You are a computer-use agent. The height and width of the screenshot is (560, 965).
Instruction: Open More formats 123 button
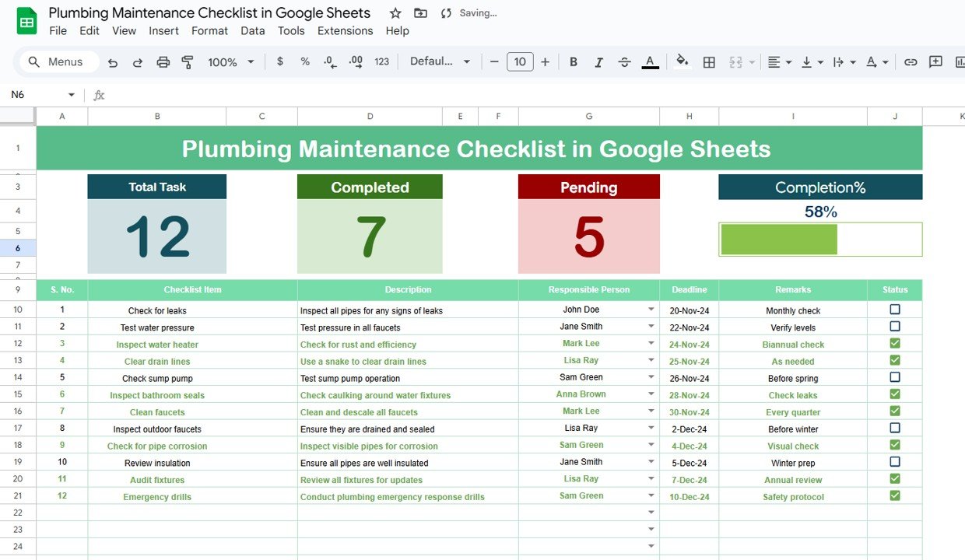[381, 61]
